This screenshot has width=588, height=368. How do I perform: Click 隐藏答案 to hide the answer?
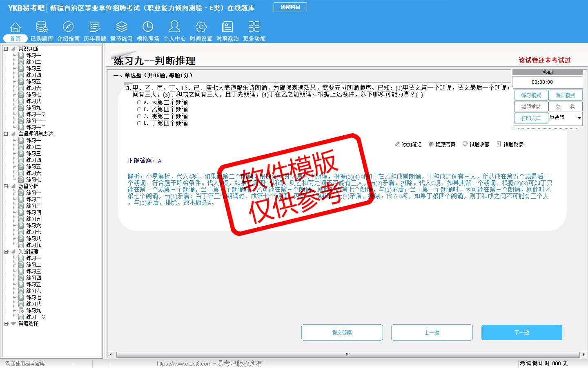[442, 144]
